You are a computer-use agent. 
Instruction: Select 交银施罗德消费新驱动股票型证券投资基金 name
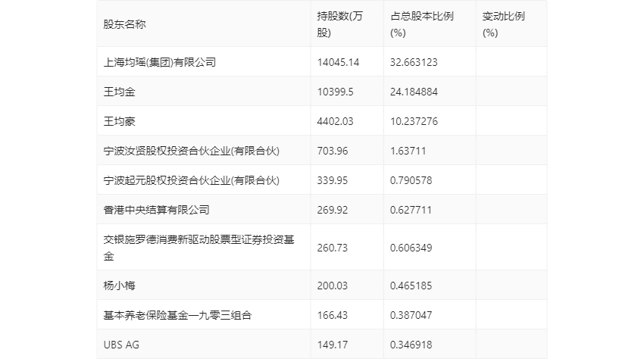pyautogui.click(x=199, y=248)
